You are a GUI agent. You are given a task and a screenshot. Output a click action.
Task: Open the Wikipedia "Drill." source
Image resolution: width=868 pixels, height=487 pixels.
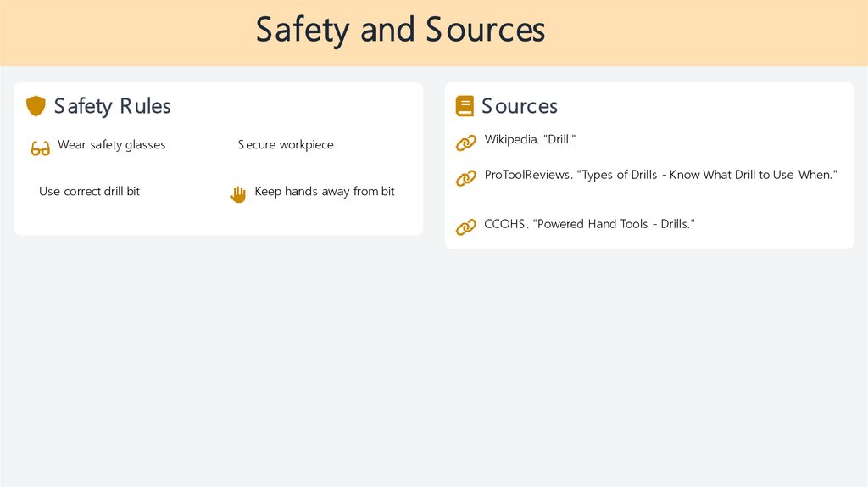(x=530, y=139)
